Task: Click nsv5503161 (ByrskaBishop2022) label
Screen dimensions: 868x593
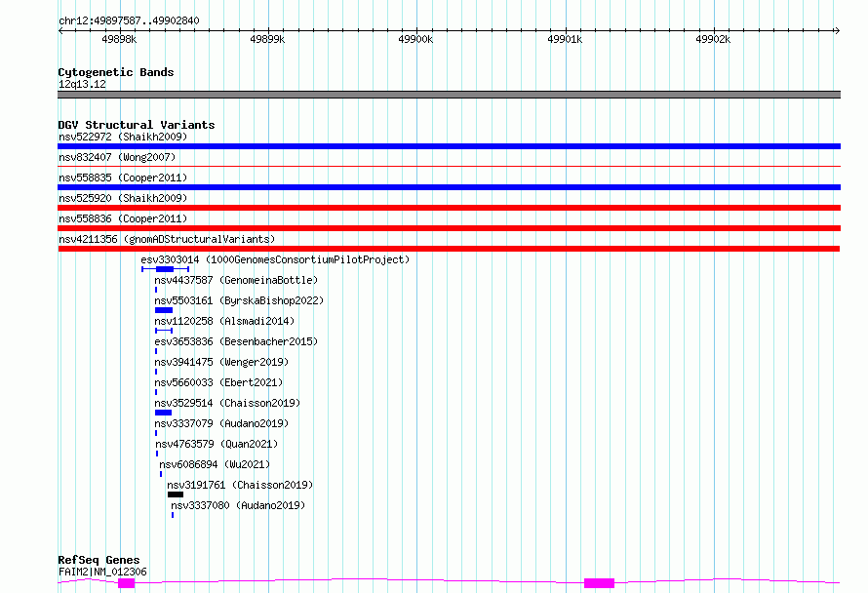Action: click(x=239, y=300)
